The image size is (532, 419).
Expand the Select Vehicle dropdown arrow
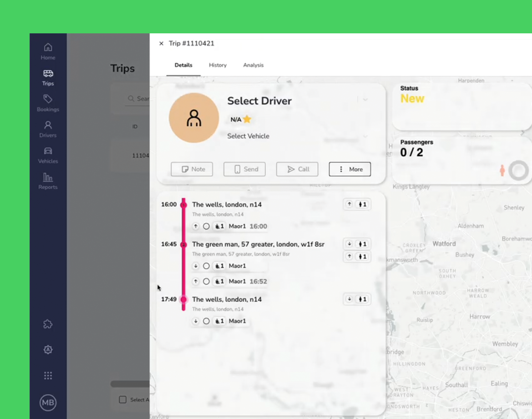365,136
